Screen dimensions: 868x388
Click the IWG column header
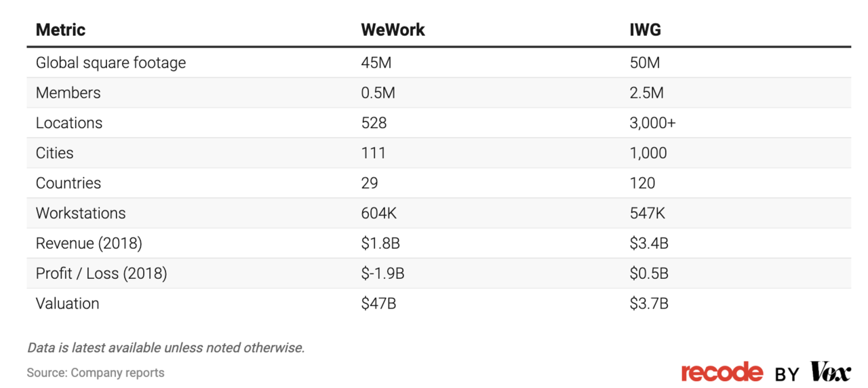646,30
